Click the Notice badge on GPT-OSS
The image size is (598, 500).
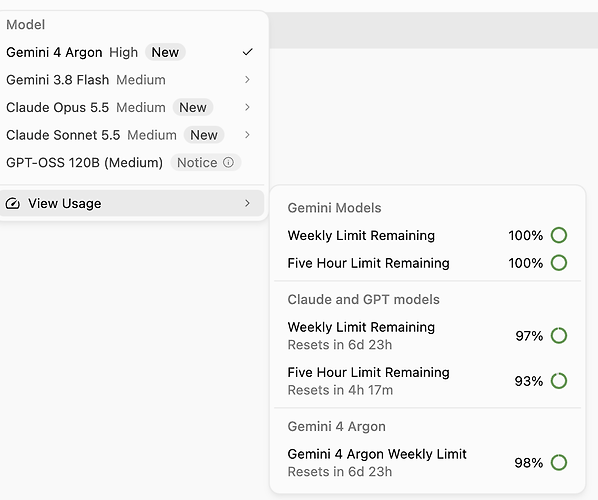(206, 162)
